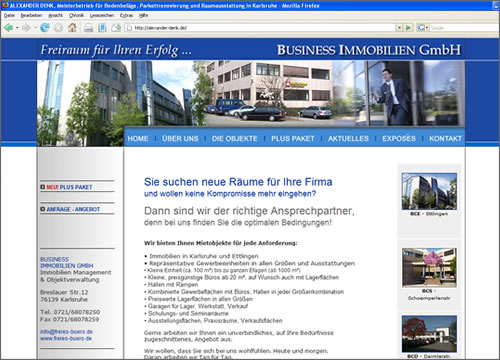
Task: Go to the Home page icon
Action: click(x=72, y=28)
